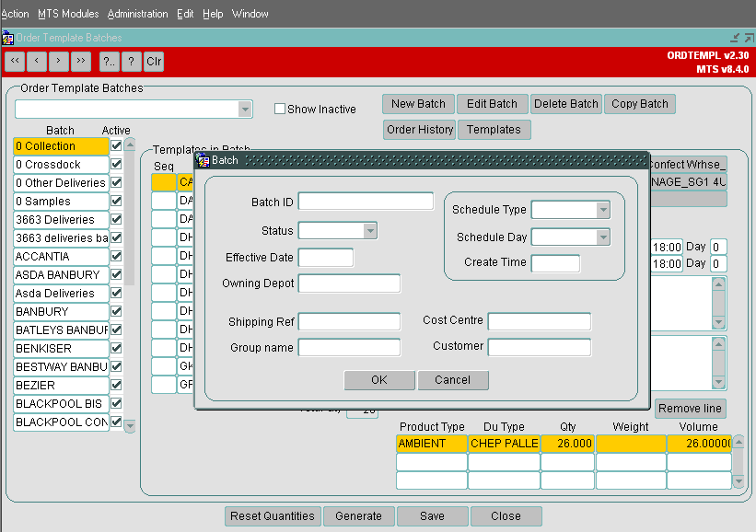This screenshot has height=532, width=756.
Task: Open the batch filter dropdown at top
Action: (245, 110)
